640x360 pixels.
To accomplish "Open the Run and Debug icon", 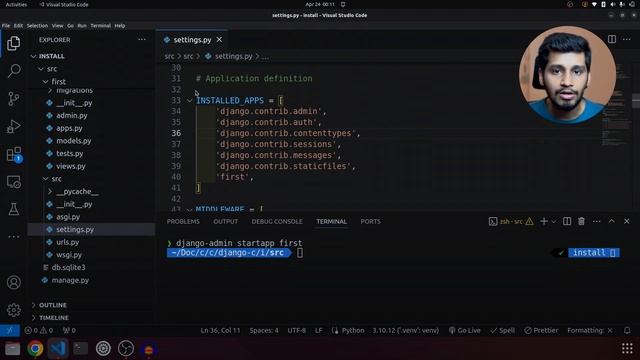I will pyautogui.click(x=13, y=127).
